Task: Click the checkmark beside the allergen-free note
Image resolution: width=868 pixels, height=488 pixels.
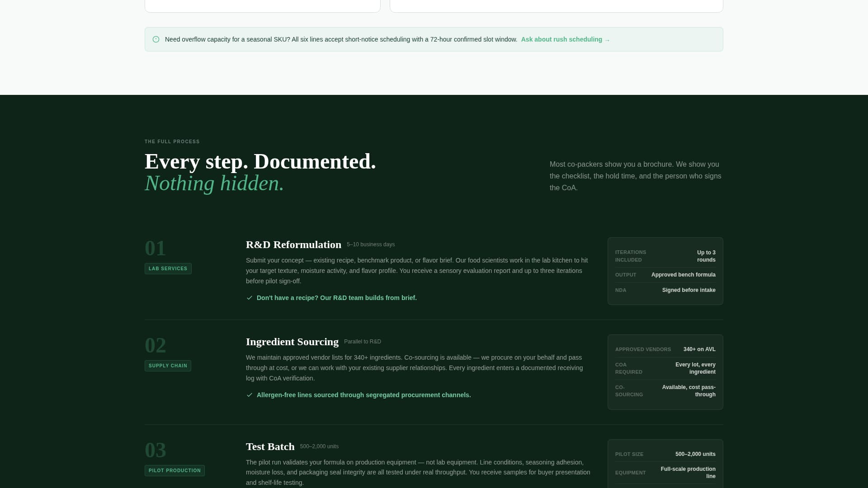Action: point(250,395)
